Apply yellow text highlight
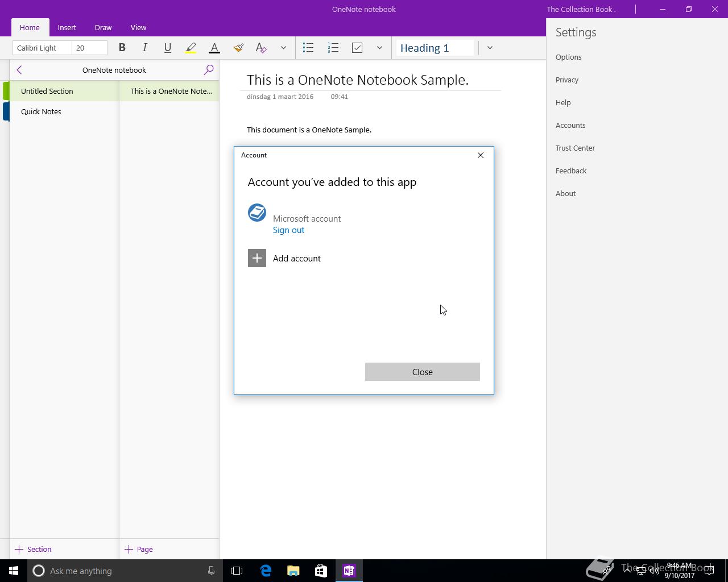This screenshot has width=728, height=582. [x=191, y=48]
